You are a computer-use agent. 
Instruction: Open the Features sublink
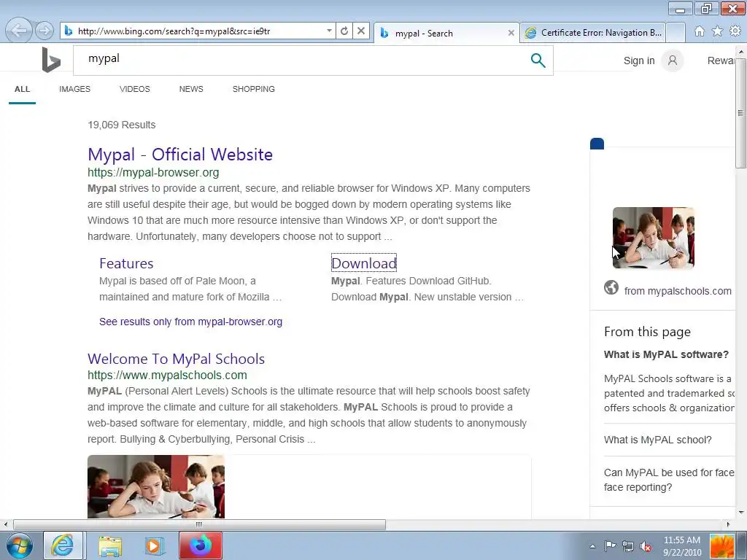point(126,263)
